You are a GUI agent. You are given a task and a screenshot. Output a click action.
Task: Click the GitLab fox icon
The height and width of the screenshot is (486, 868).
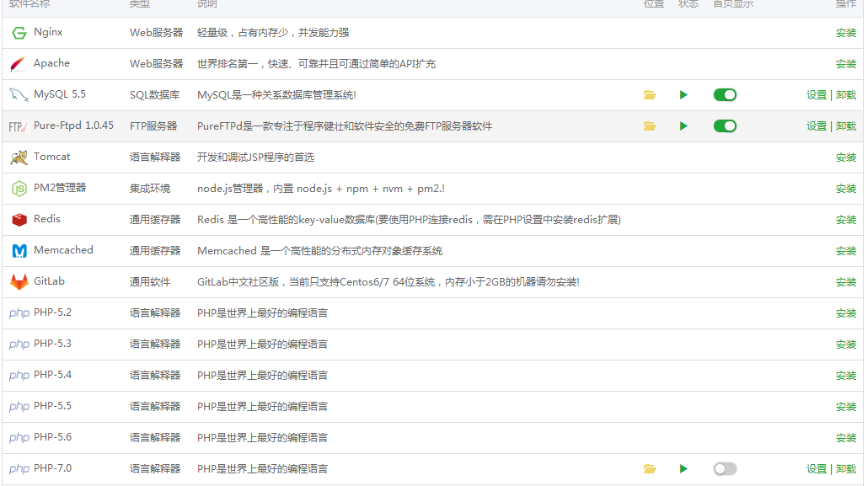point(19,282)
